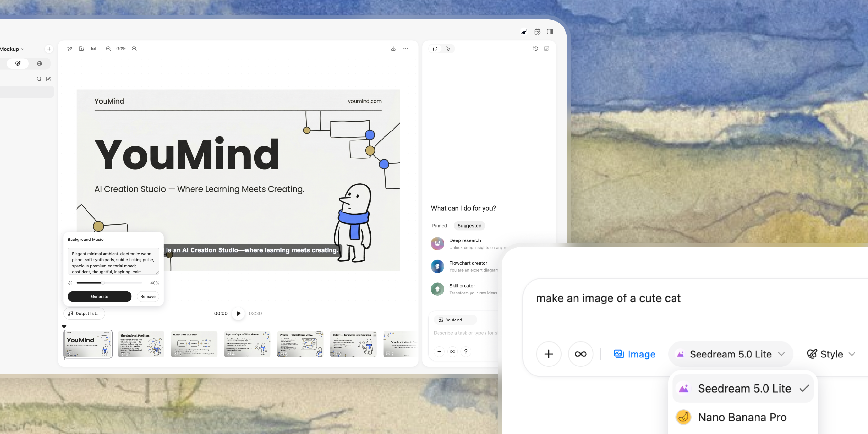This screenshot has height=434, width=868.
Task: Switch to the Suggested tab
Action: (469, 226)
